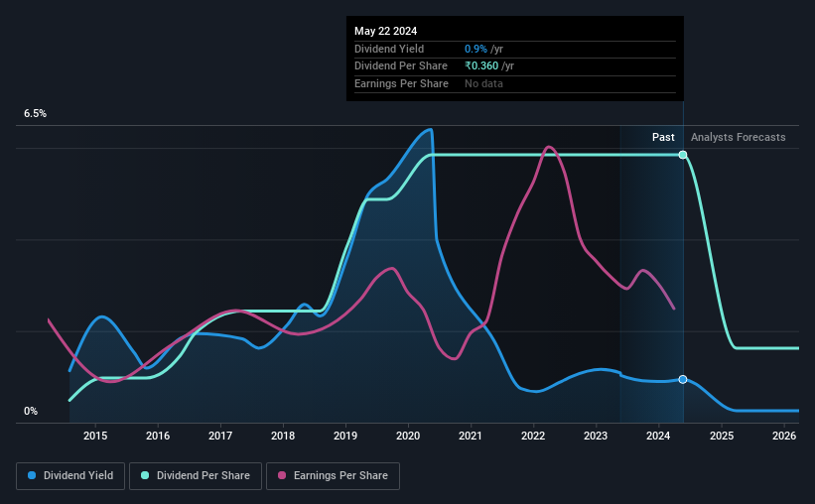Click the ₹0.360 dividend per share value

click(x=481, y=66)
